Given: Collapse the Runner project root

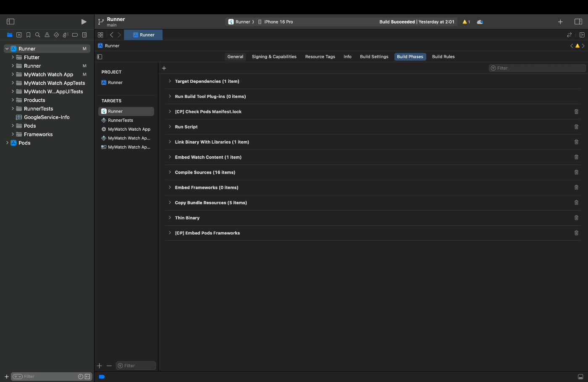Looking at the screenshot, I should pos(7,49).
